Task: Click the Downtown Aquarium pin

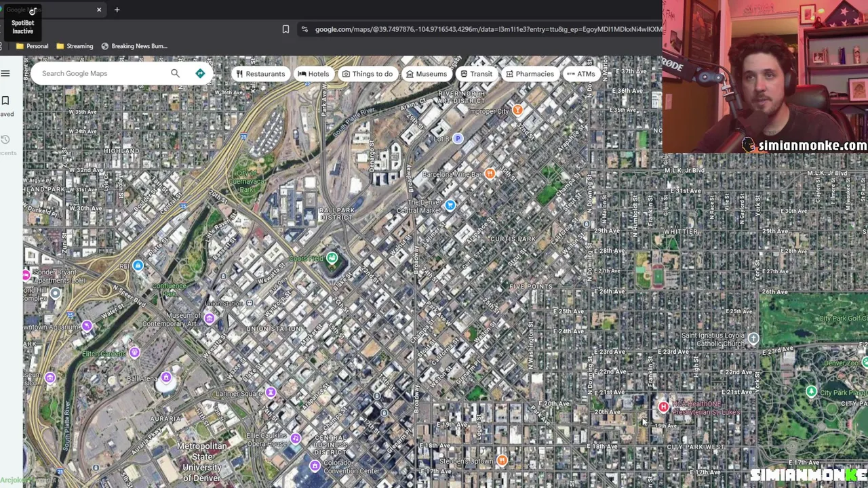Action: [87, 326]
